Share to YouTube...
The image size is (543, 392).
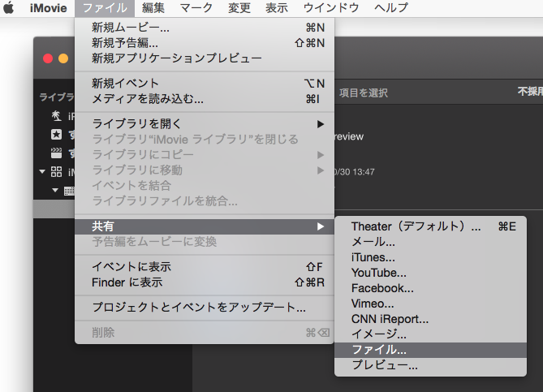point(430,273)
